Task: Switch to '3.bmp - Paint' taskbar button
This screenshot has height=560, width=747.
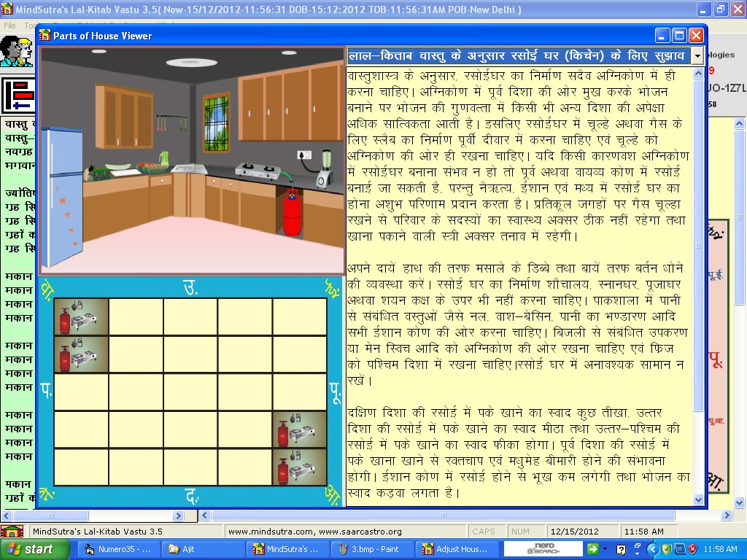Action: click(371, 549)
